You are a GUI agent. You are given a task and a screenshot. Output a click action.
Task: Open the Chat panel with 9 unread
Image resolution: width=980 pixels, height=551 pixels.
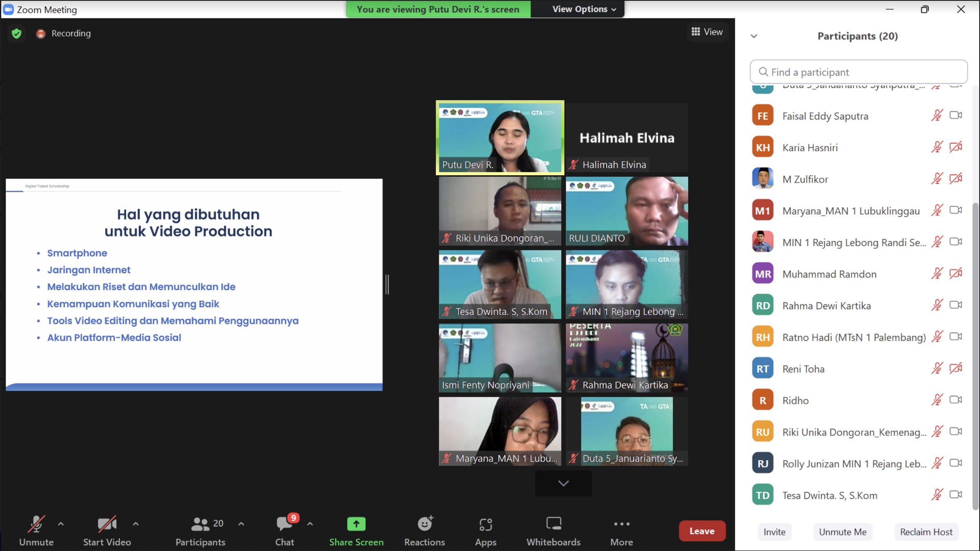click(284, 524)
